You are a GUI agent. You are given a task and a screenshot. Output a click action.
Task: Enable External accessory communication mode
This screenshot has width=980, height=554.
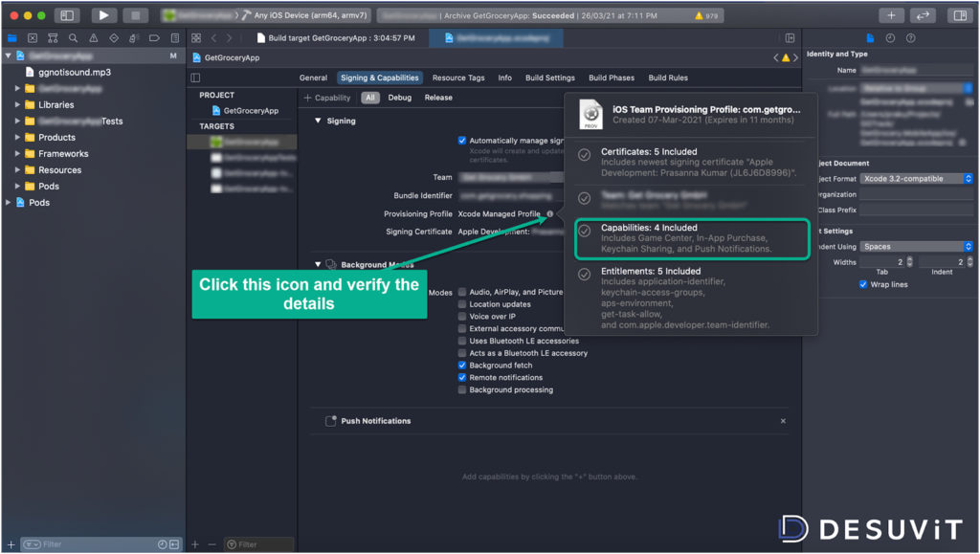point(462,328)
